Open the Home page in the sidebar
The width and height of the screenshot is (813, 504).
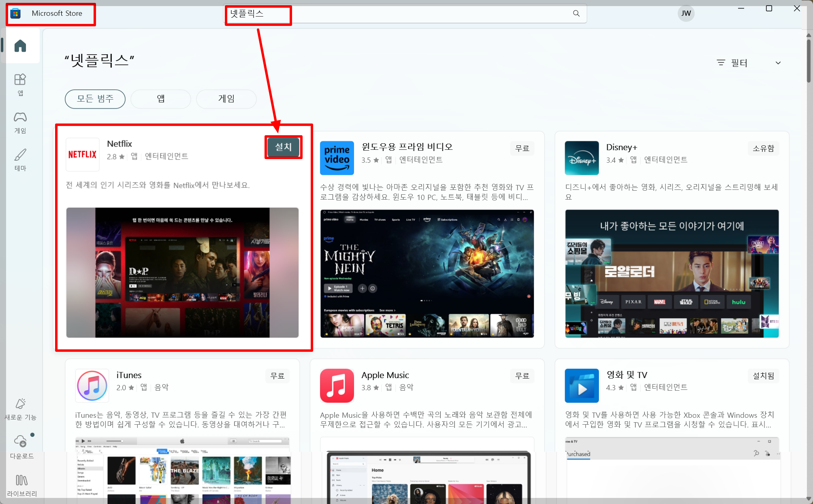coord(20,46)
